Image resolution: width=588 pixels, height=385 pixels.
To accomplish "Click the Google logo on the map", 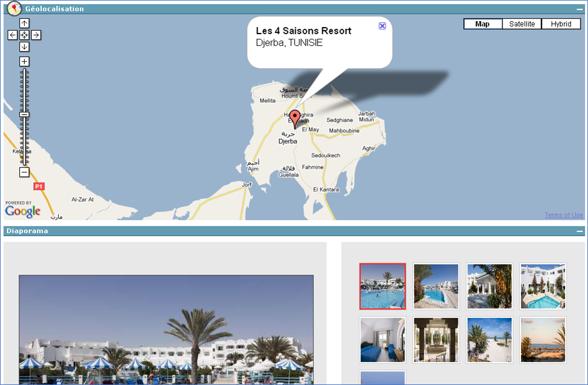I will point(23,211).
